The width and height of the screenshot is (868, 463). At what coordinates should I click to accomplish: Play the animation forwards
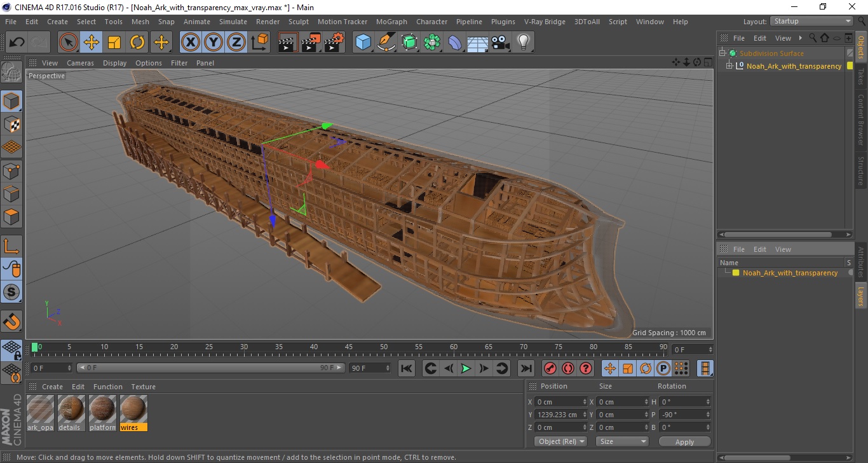click(x=466, y=368)
